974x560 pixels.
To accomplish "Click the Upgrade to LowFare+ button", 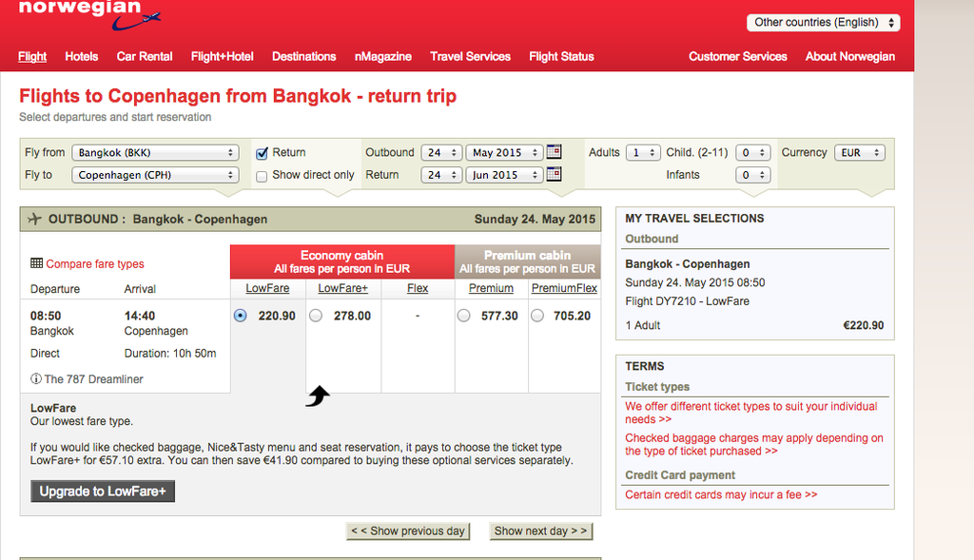I will coord(103,492).
